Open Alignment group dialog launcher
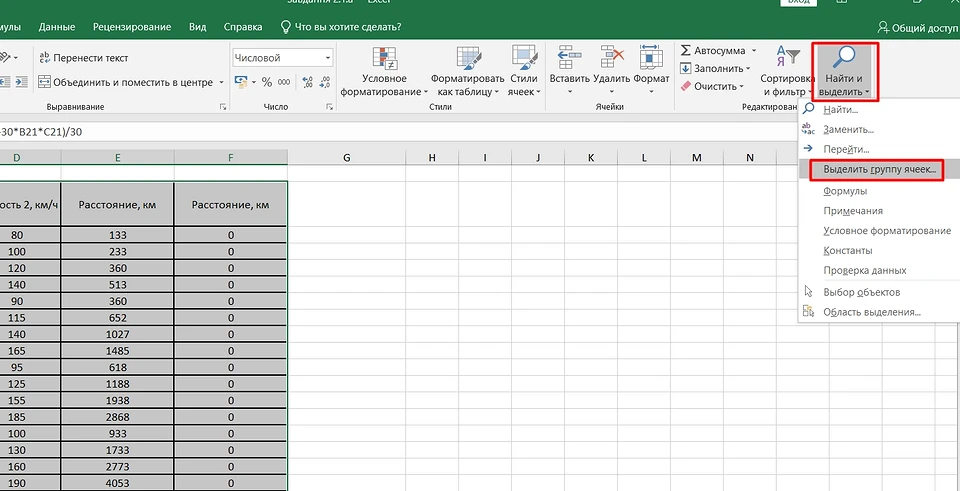Screen dimensions: 960x491 (x=222, y=106)
